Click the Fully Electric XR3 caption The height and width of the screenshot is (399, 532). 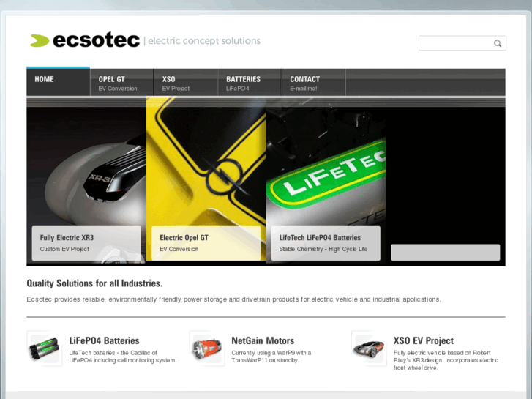86,244
